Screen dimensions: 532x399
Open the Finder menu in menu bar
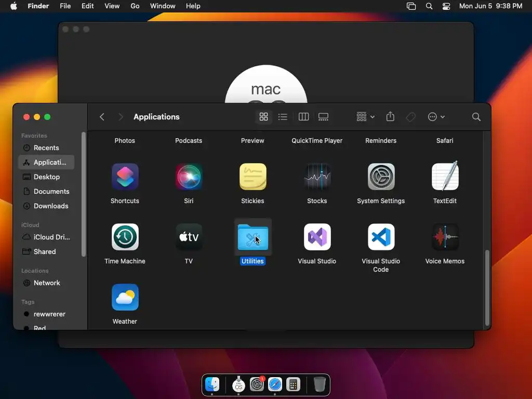click(x=38, y=6)
